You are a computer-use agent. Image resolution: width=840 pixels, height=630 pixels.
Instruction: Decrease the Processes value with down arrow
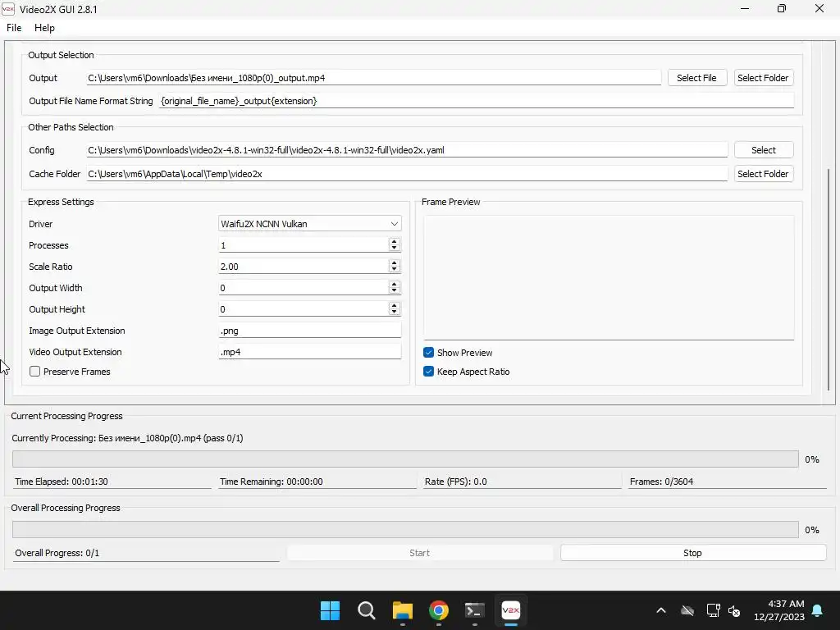pyautogui.click(x=395, y=248)
